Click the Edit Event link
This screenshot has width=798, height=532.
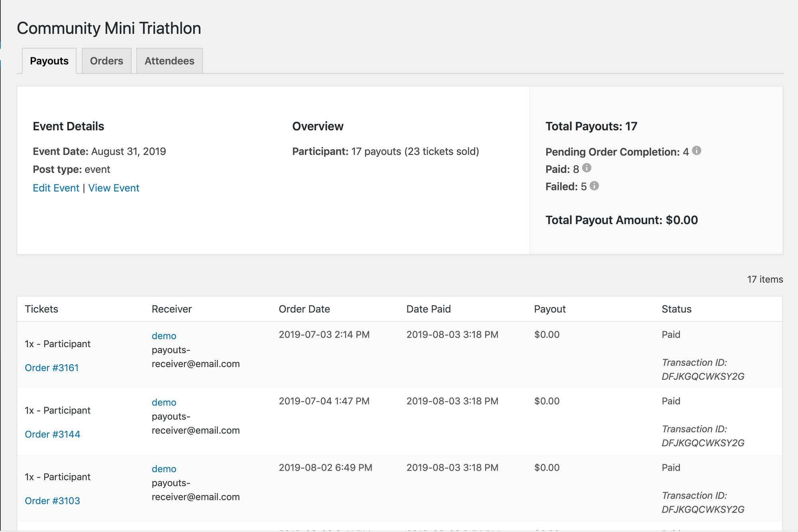click(56, 188)
